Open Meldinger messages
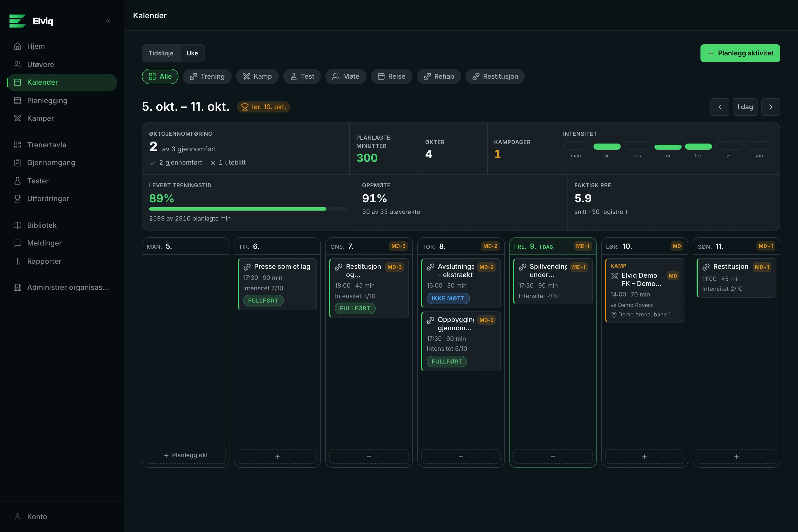Screen dimensions: 798x532 coord(62,243)
